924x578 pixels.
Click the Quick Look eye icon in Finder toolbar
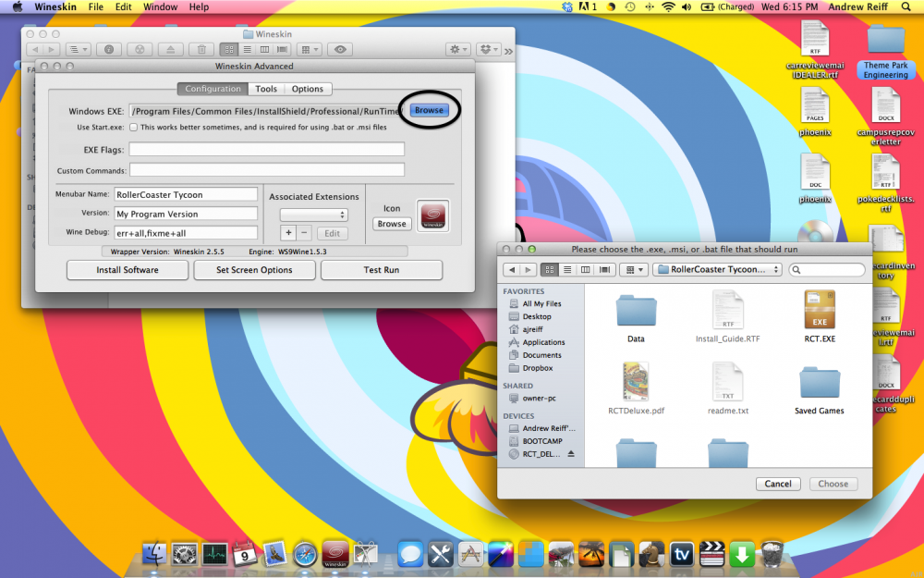click(341, 49)
